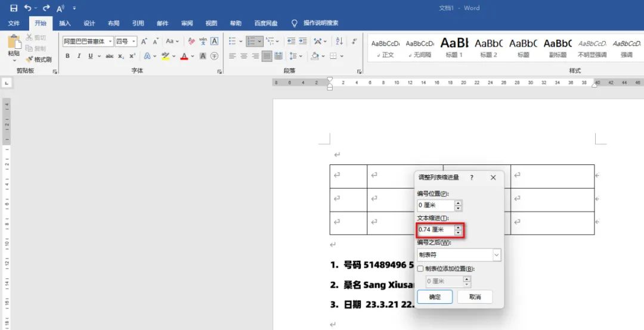Click the red font color swatch
644x330 pixels.
(184, 57)
